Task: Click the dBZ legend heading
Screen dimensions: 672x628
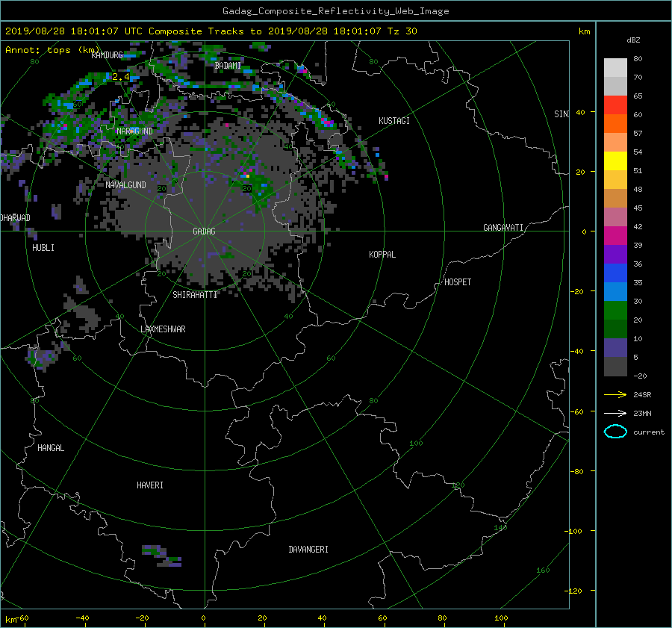Action: click(x=633, y=40)
